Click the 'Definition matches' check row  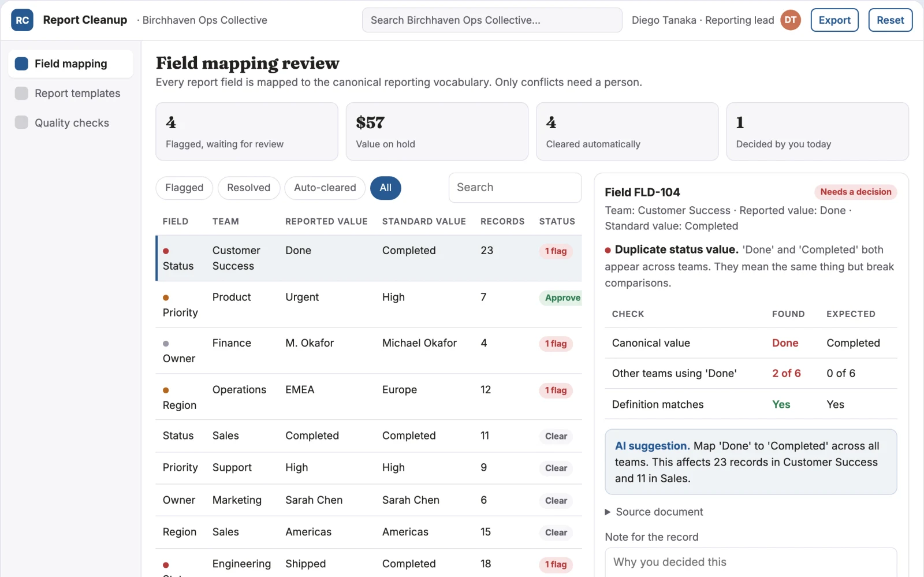[x=751, y=404]
